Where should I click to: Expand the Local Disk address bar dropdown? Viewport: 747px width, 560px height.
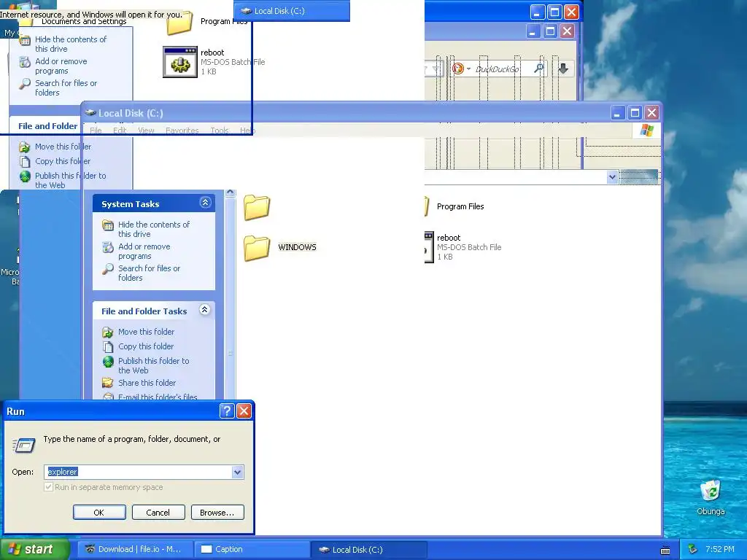point(612,177)
